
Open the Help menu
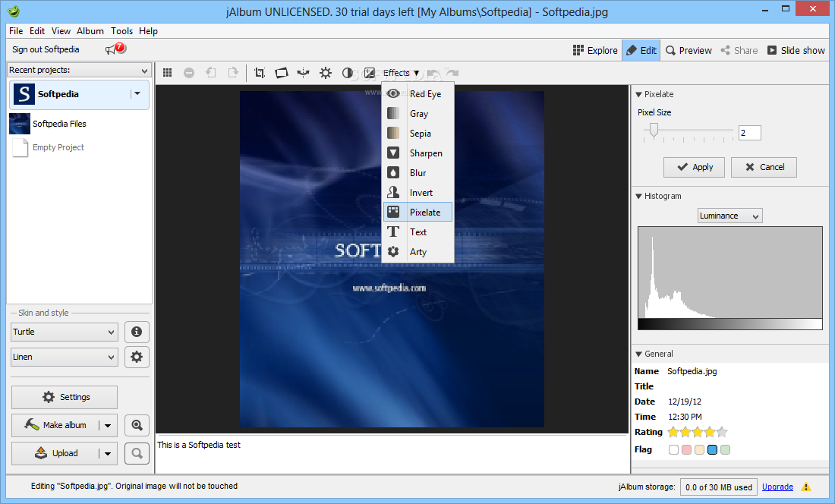pos(148,31)
